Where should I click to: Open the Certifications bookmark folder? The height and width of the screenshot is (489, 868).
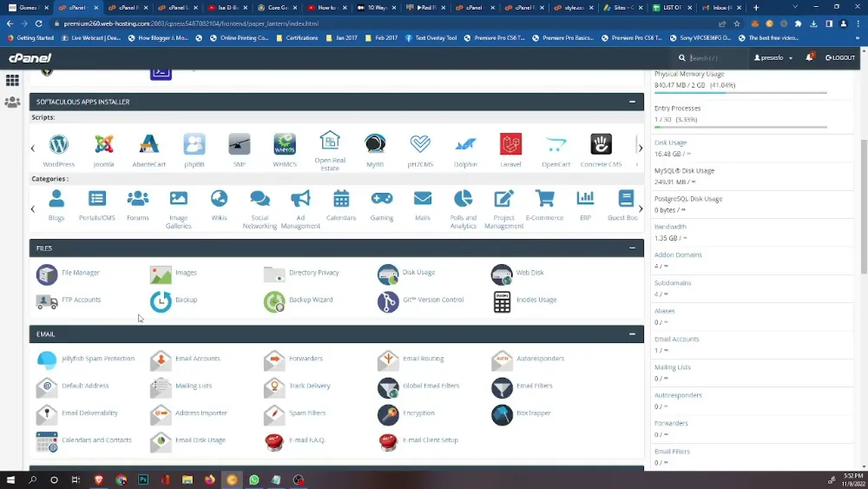(297, 37)
